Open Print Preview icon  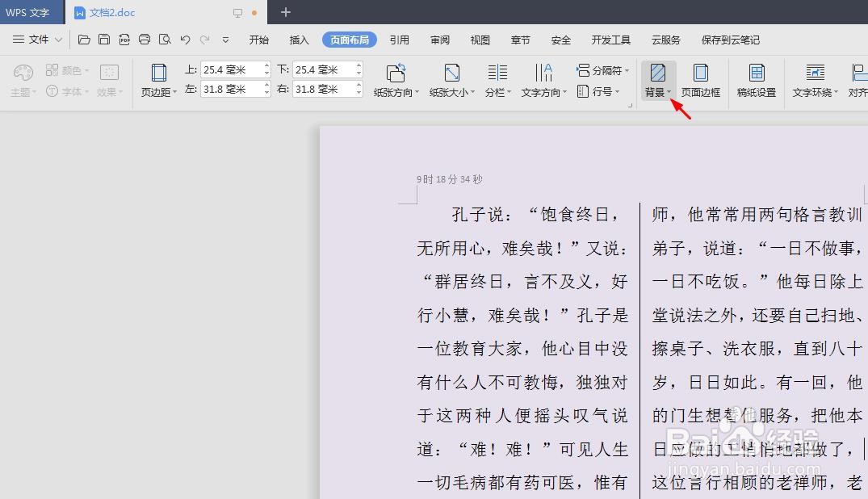point(165,40)
